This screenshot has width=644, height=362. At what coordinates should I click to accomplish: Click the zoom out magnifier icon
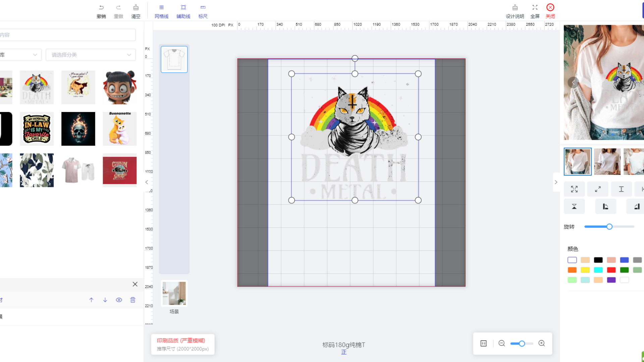(501, 343)
